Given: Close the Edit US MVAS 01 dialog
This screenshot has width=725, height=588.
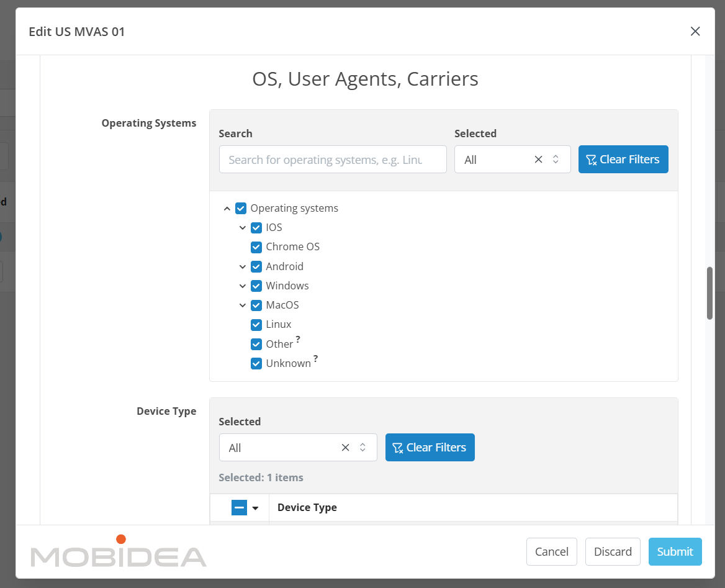Looking at the screenshot, I should (695, 32).
